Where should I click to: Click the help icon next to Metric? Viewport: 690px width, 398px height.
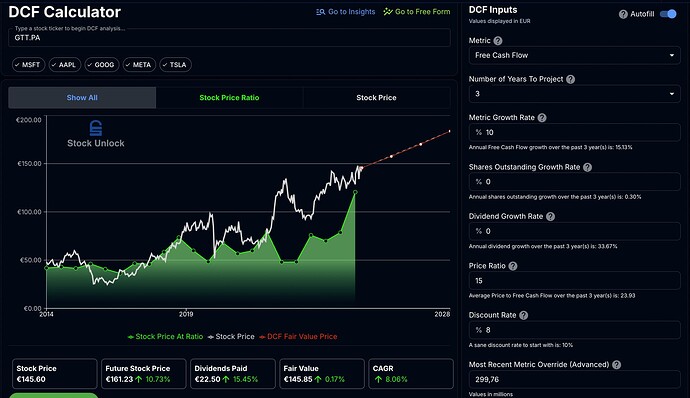498,41
